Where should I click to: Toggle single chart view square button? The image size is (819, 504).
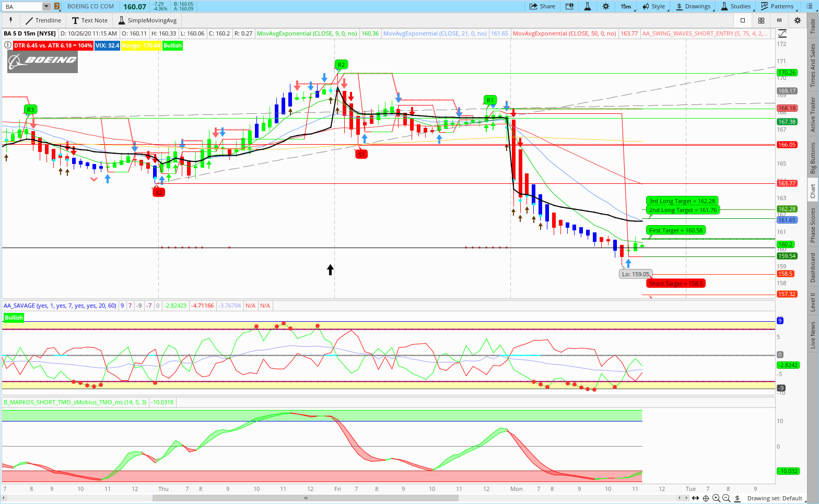[x=743, y=20]
